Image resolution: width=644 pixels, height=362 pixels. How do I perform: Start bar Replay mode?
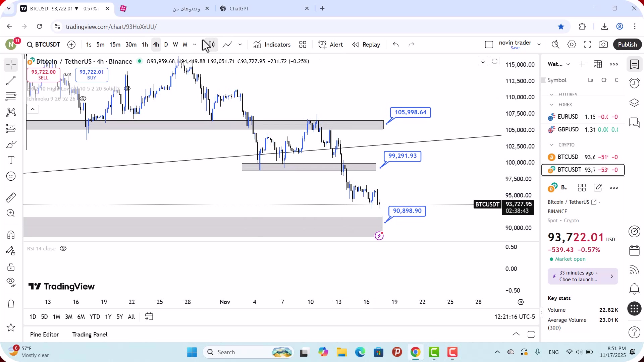coord(366,45)
